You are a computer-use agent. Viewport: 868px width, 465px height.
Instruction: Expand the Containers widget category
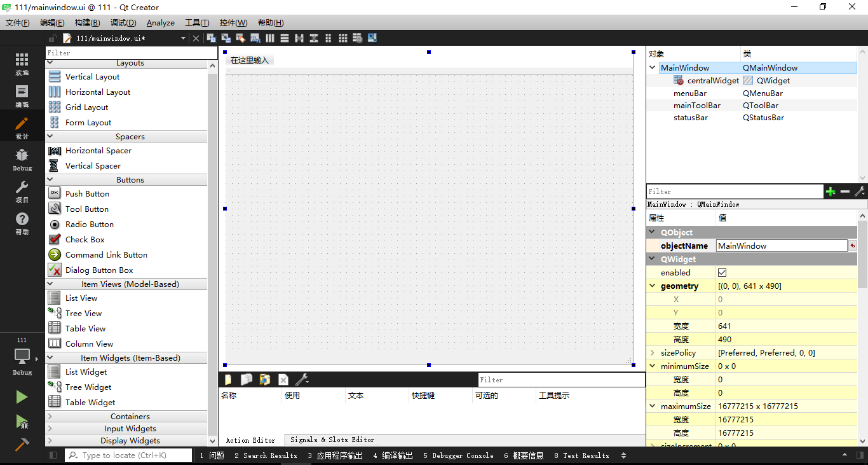(50, 417)
